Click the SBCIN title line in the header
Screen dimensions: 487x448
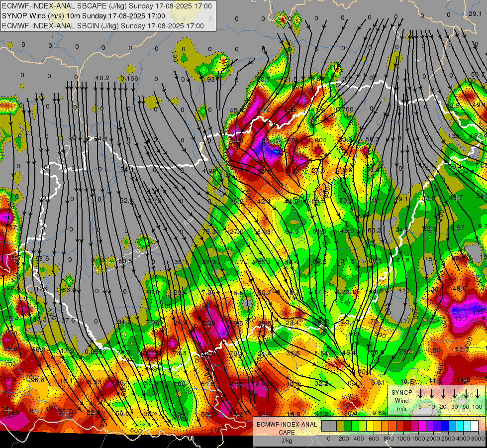pos(103,26)
